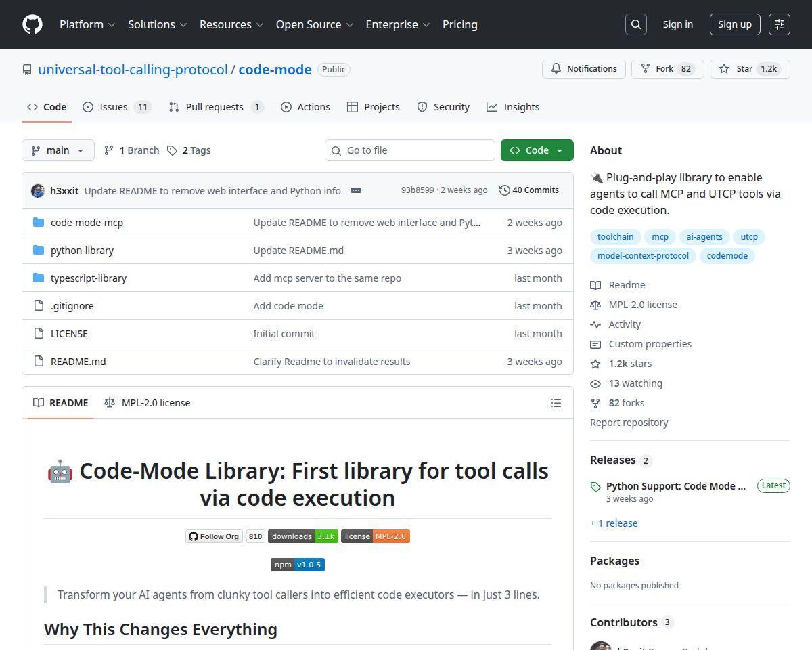Screen dimensions: 812x650
Task: Switch to the Pull requests tab
Action: pyautogui.click(x=216, y=107)
